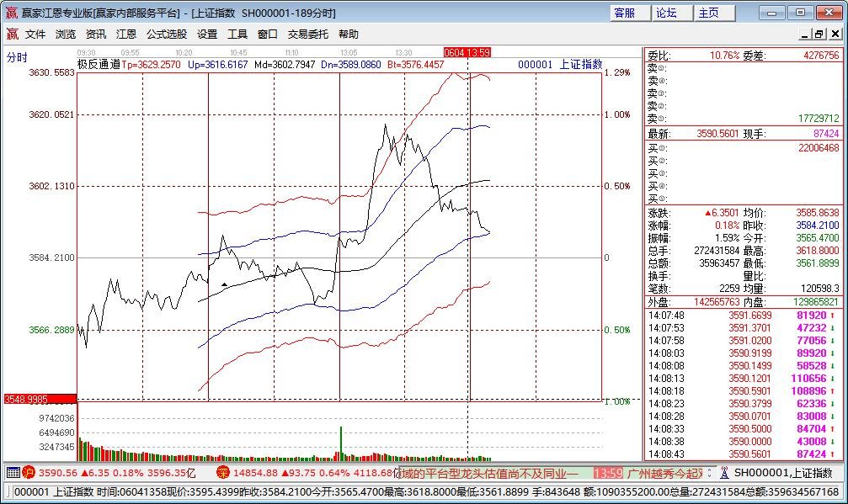
Task: Click the 客服 button in the title bar
Action: click(625, 12)
